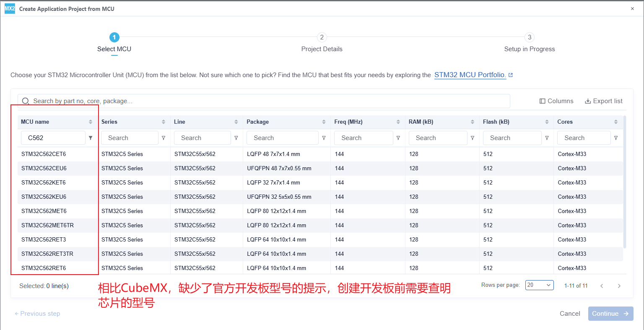Image resolution: width=644 pixels, height=330 pixels.
Task: Close the Create Application Project dialog
Action: (x=632, y=9)
